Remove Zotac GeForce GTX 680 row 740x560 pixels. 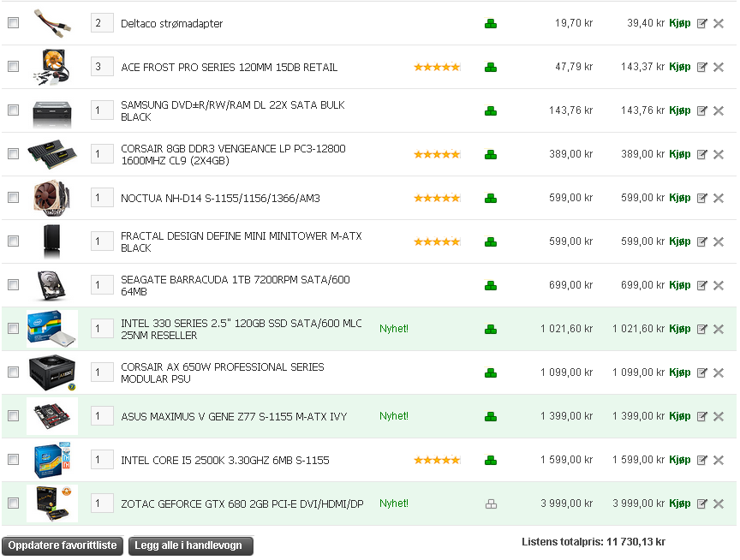click(x=719, y=503)
